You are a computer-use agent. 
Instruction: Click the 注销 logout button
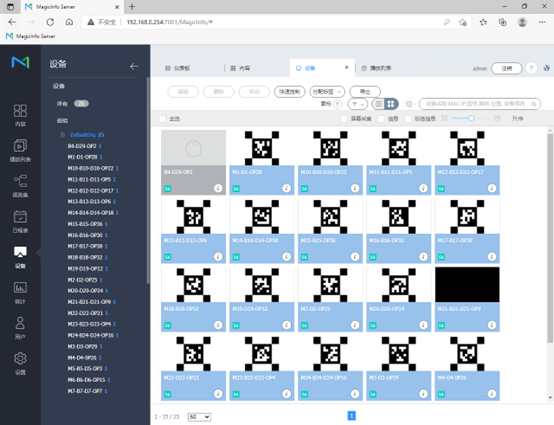[x=507, y=68]
